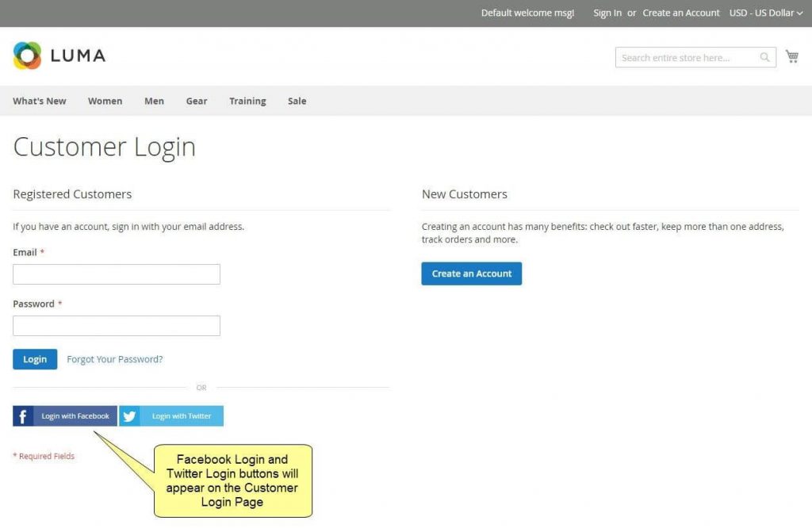Screen dimensions: 812x528
Task: Open the shopping cart icon
Action: (x=792, y=56)
